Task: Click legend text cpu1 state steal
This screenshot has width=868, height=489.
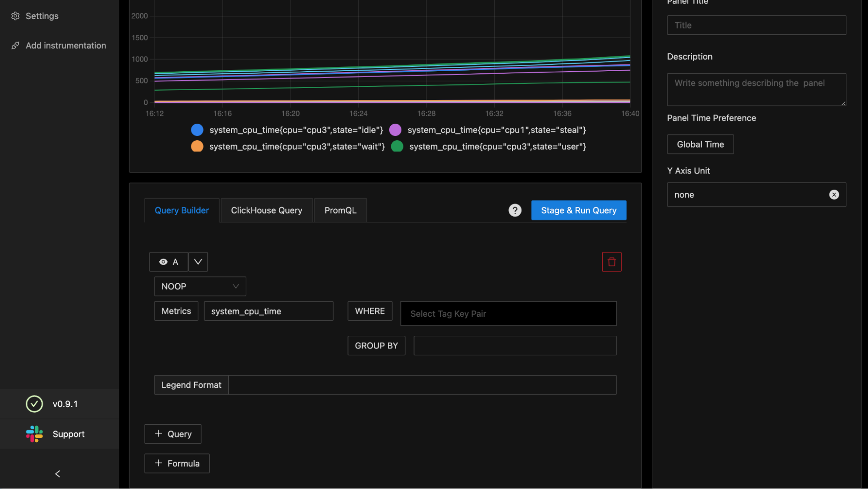Action: (x=497, y=130)
